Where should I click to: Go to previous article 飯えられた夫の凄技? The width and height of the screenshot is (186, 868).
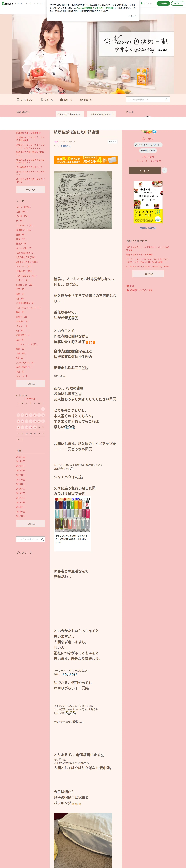pyautogui.click(x=70, y=114)
